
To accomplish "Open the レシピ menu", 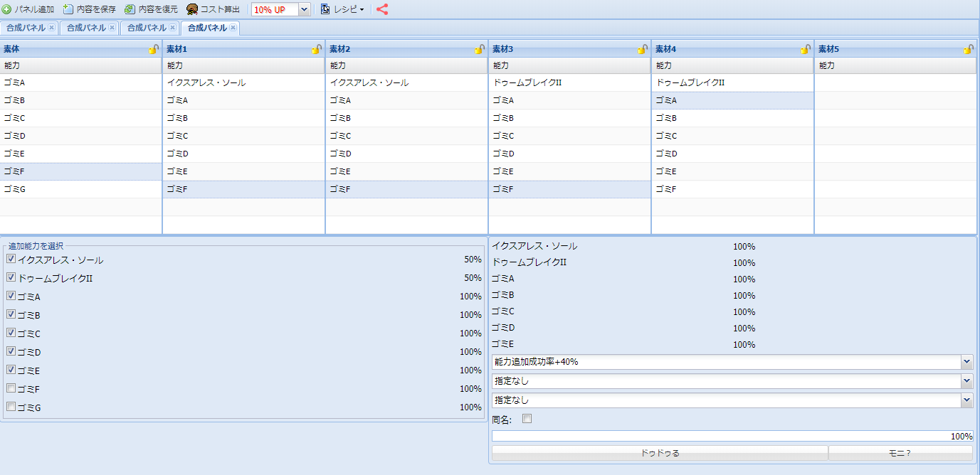I will [342, 9].
